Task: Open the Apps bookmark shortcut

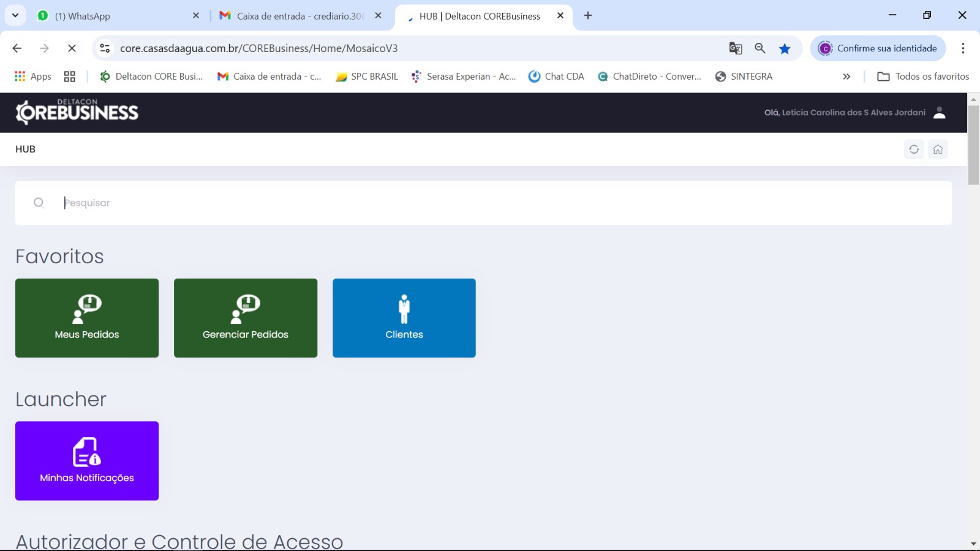Action: (x=33, y=77)
